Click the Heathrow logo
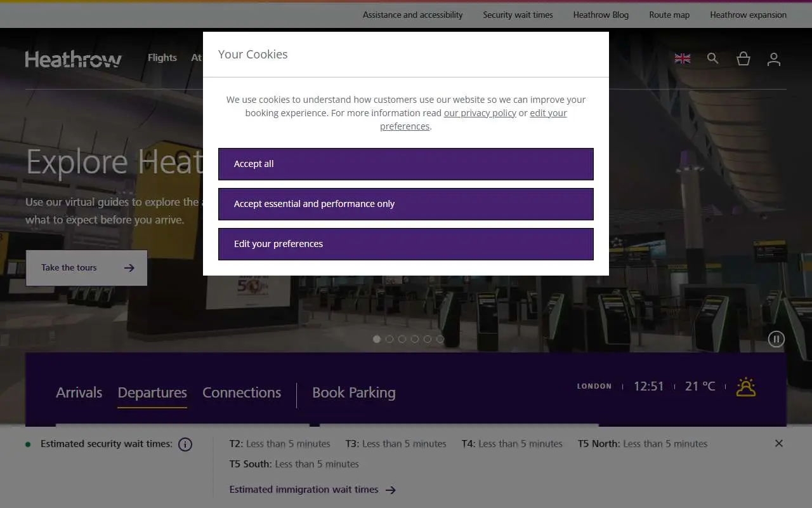Screen dimensions: 812x508 tap(74, 59)
